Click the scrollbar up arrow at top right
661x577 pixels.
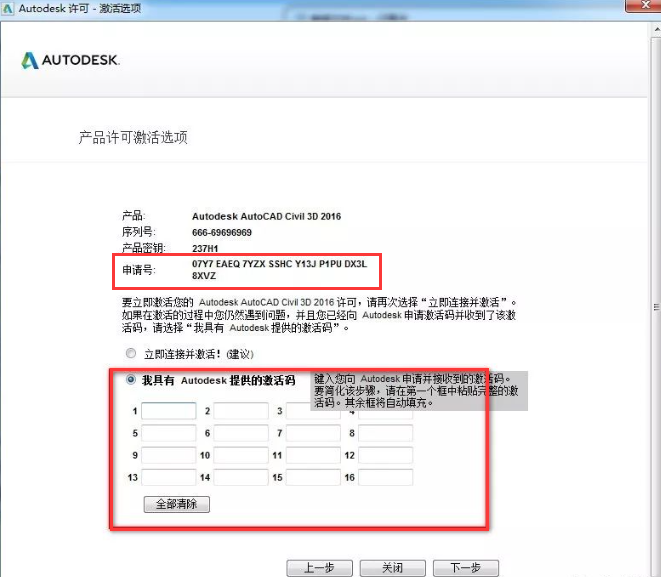tap(657, 30)
